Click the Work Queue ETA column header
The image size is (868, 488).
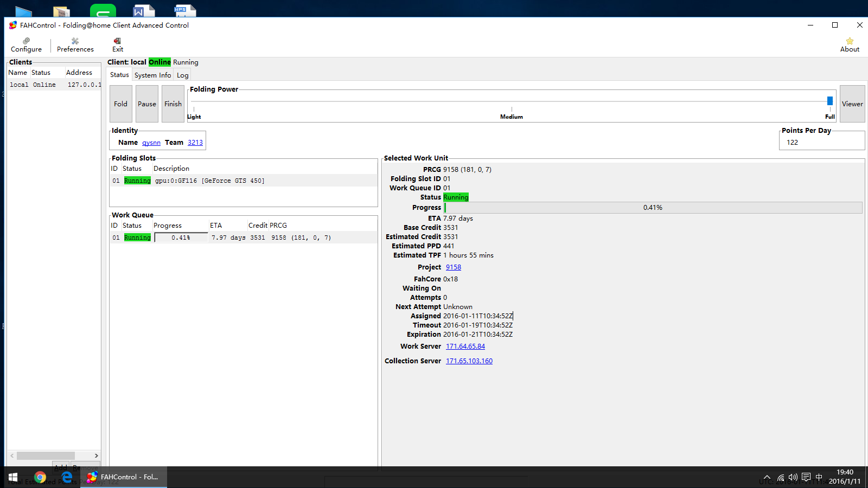click(228, 226)
